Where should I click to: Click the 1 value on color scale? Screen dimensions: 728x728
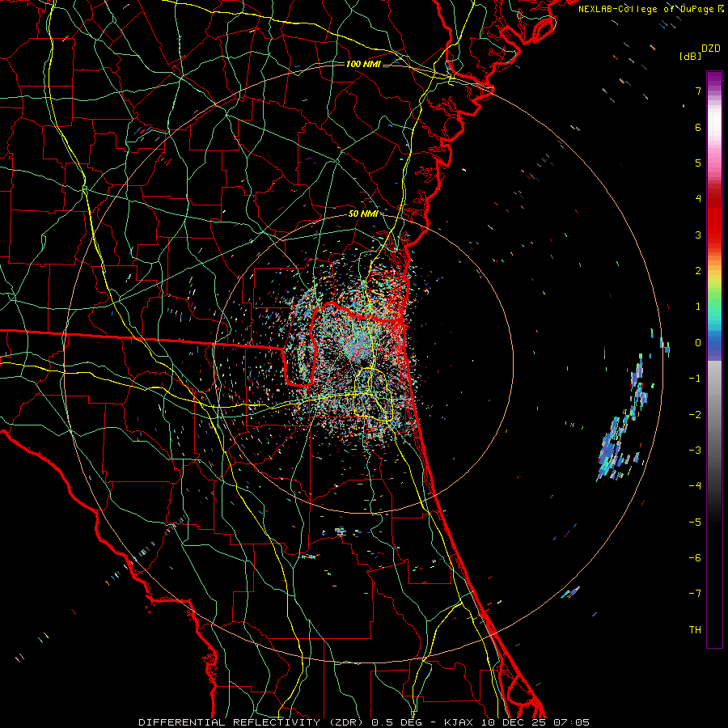[698, 307]
